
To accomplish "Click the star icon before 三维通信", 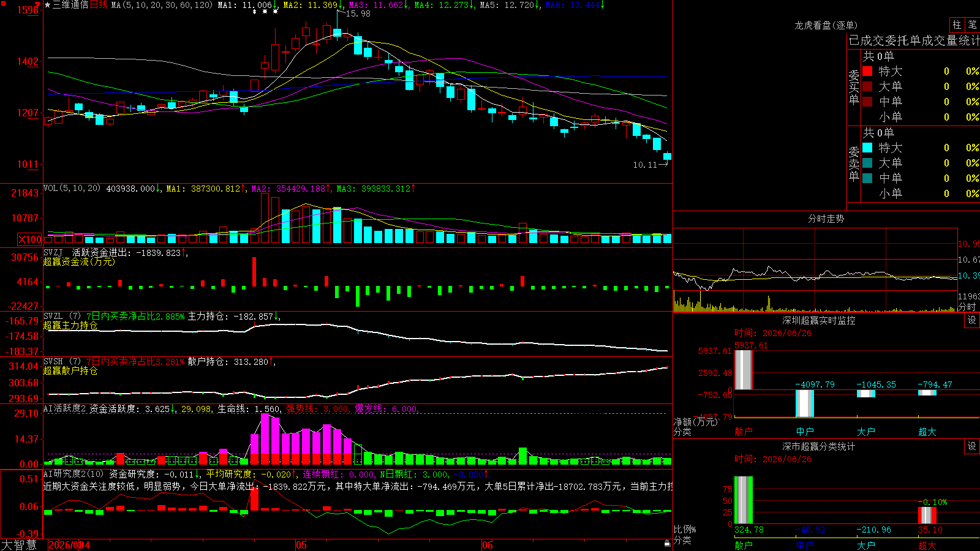I will (48, 5).
